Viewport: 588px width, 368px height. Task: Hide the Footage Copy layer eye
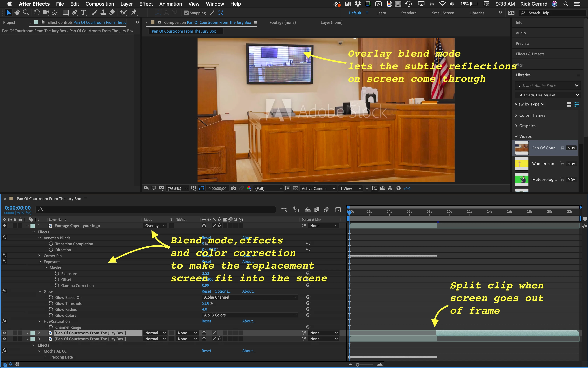click(4, 226)
